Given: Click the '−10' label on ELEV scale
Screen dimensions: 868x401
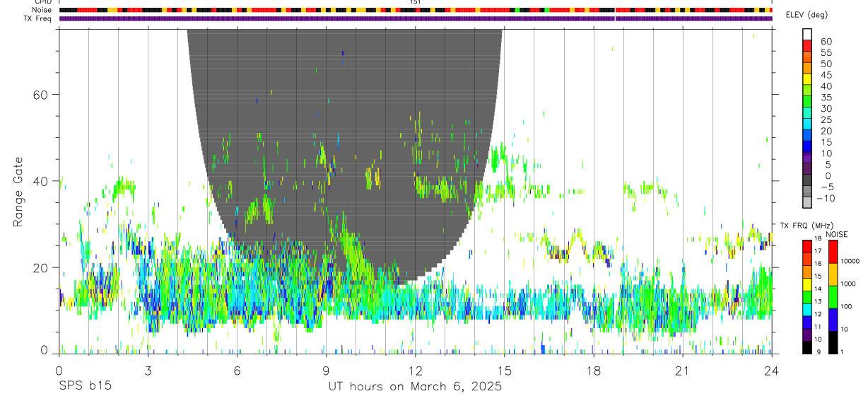Looking at the screenshot, I should 824,199.
